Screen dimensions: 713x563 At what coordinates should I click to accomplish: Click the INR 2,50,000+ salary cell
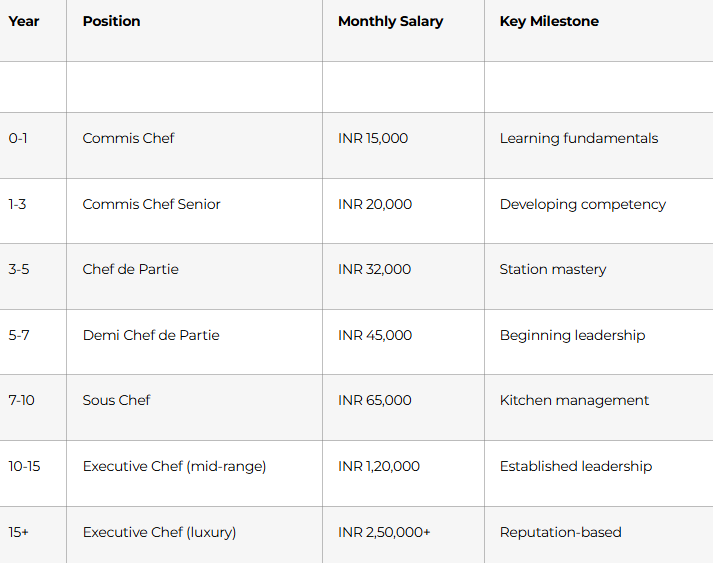384,532
